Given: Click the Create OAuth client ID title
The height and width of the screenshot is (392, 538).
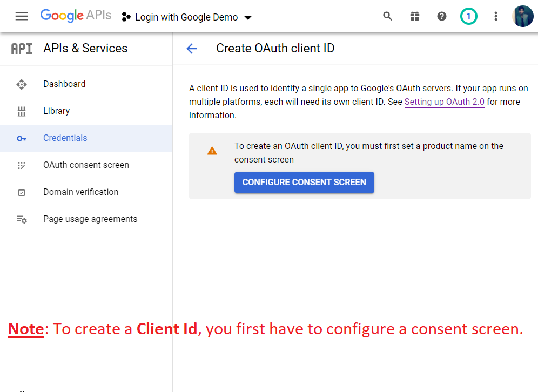Looking at the screenshot, I should (x=275, y=49).
